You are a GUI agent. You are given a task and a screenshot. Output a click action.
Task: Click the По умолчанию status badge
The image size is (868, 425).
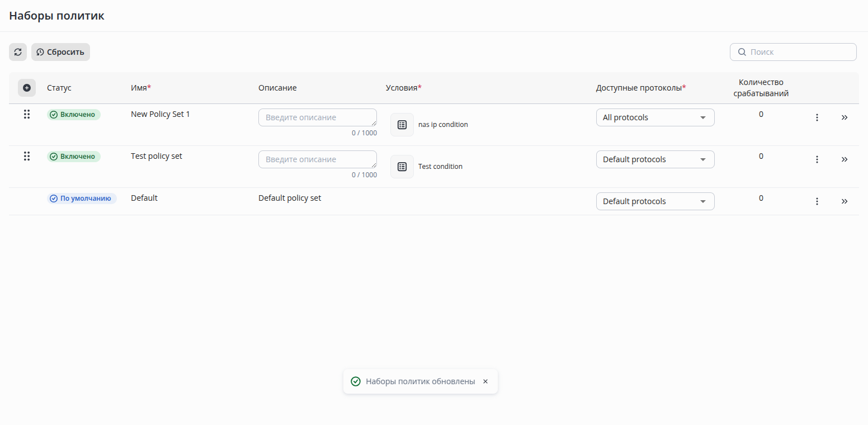(82, 199)
